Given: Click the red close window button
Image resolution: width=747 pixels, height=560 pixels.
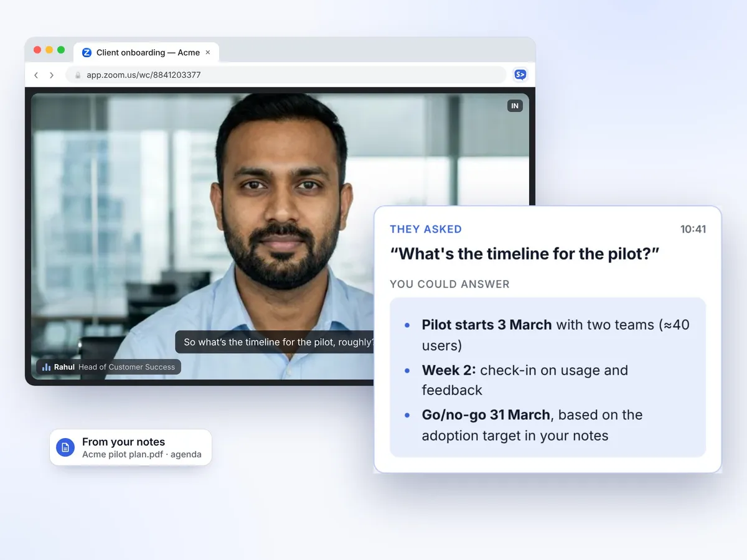Looking at the screenshot, I should 37,50.
